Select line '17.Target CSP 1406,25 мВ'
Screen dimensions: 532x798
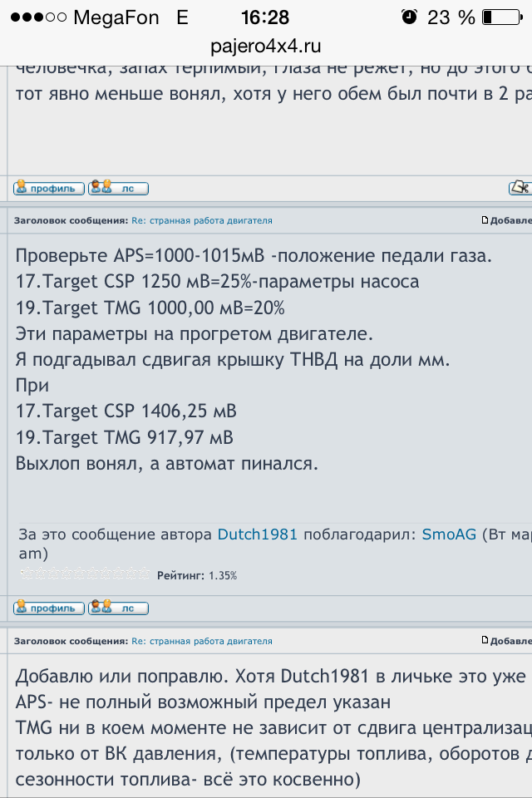pyautogui.click(x=126, y=411)
